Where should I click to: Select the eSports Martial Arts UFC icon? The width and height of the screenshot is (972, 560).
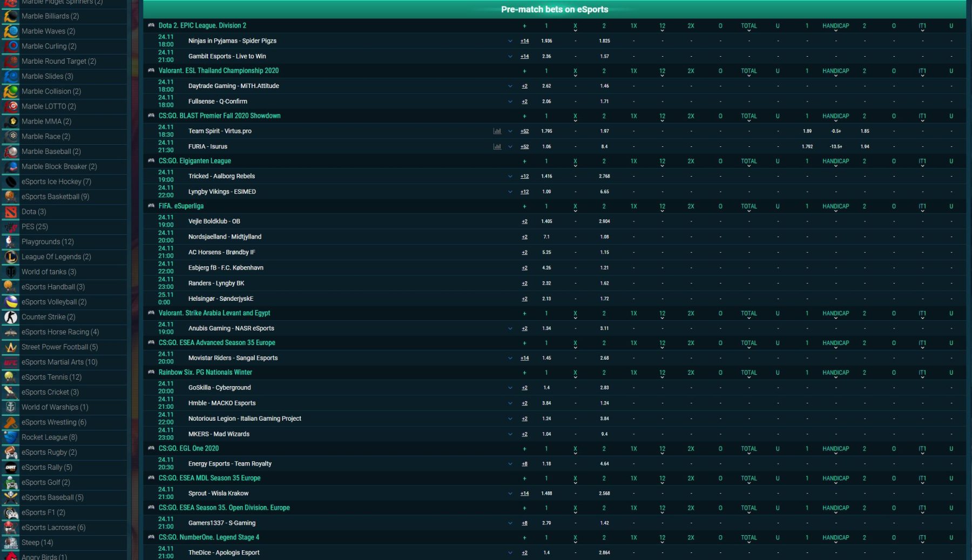11,362
